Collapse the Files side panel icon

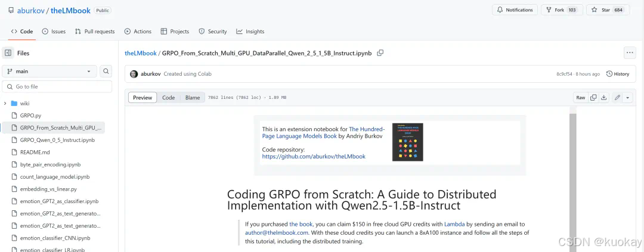pyautogui.click(x=8, y=53)
